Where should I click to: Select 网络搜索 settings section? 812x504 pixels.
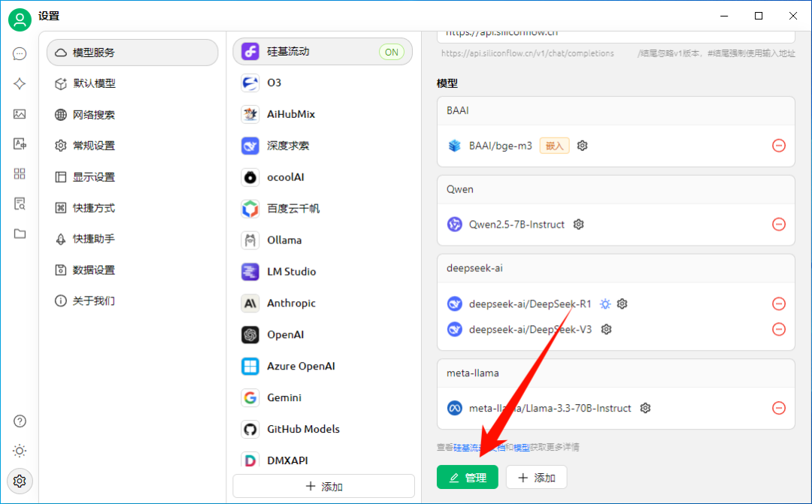click(132, 114)
